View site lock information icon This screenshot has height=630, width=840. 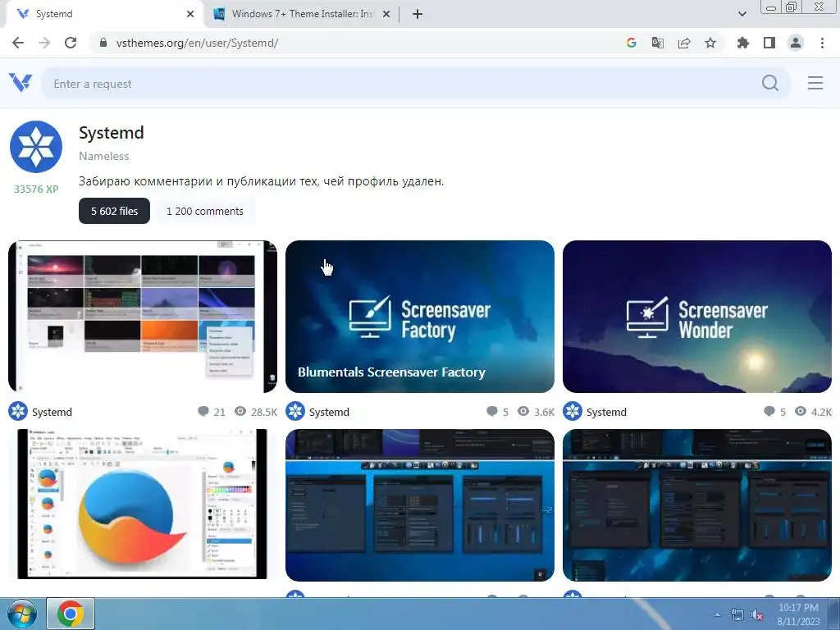(104, 43)
